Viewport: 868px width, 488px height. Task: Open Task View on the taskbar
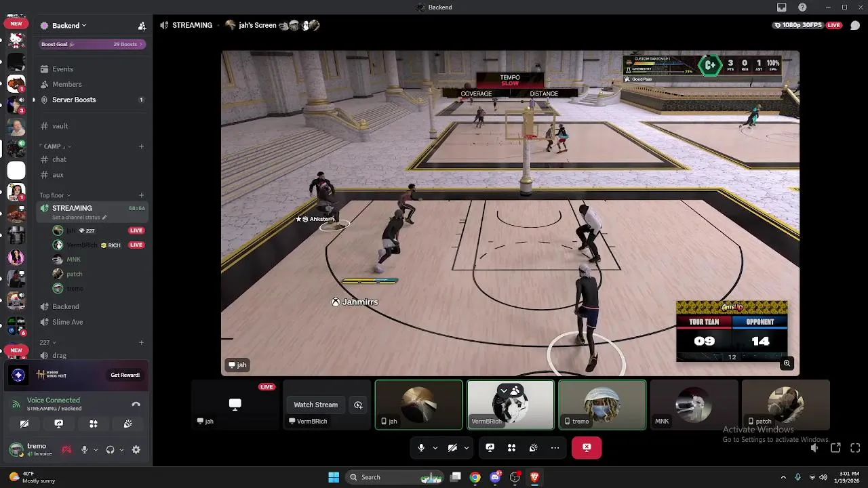click(x=456, y=477)
